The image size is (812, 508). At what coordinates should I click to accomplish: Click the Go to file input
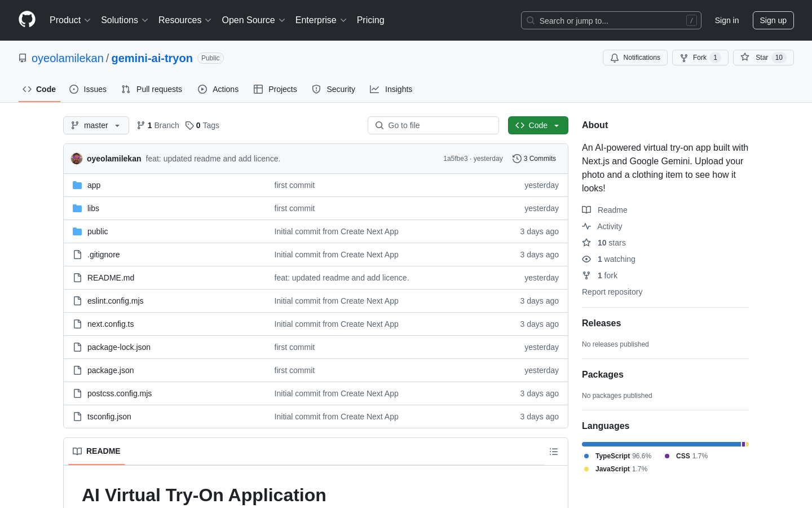click(433, 125)
